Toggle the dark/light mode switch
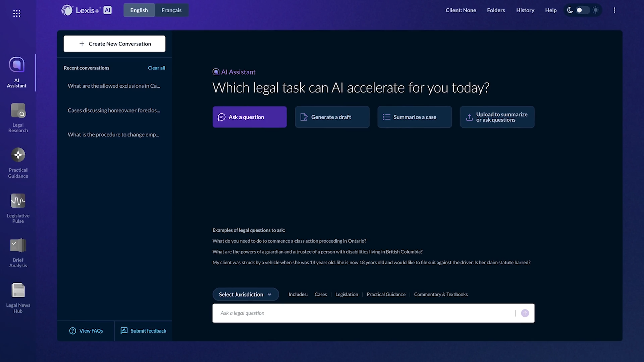Viewport: 644px width, 362px height. point(583,10)
